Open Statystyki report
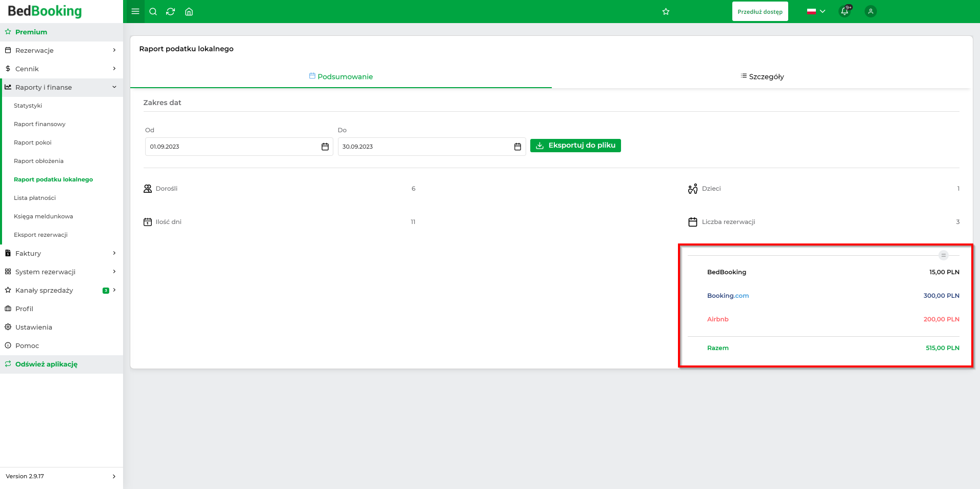The height and width of the screenshot is (489, 980). click(x=28, y=106)
